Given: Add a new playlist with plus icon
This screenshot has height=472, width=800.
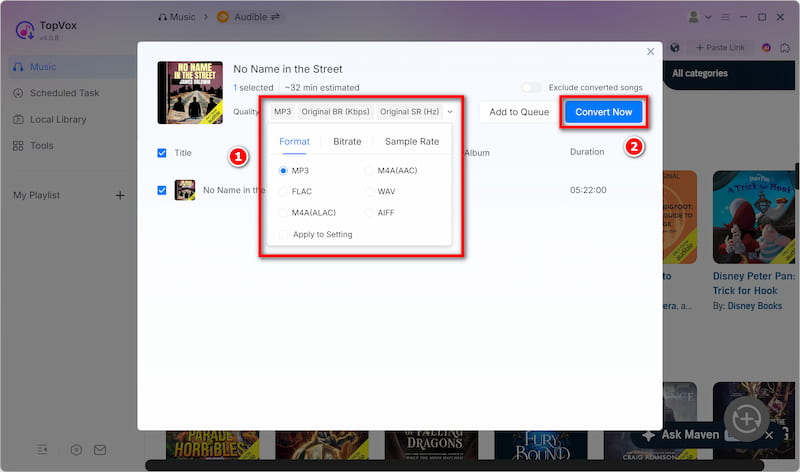Looking at the screenshot, I should [120, 195].
